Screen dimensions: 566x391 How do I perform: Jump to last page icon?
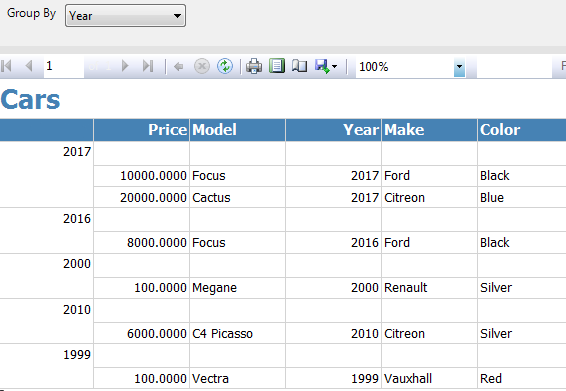click(x=148, y=66)
